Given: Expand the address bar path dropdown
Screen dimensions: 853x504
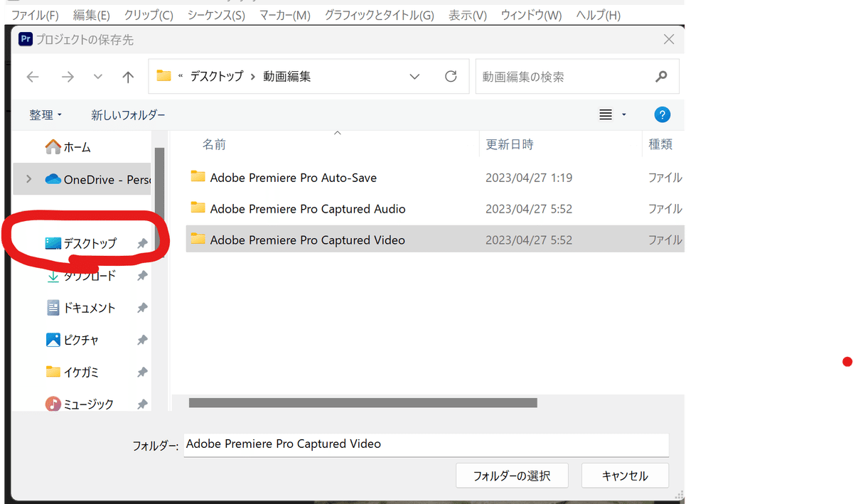Looking at the screenshot, I should point(415,77).
